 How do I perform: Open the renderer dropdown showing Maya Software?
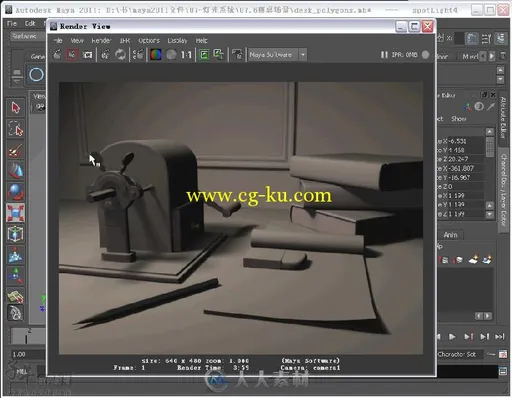277,54
